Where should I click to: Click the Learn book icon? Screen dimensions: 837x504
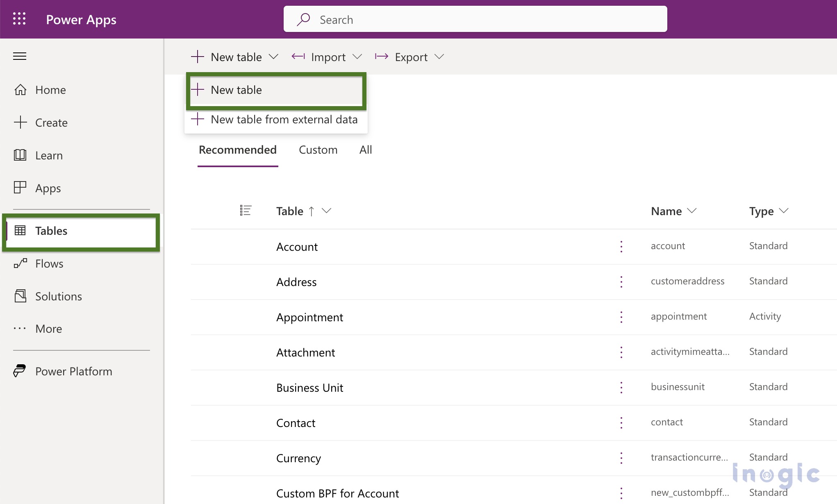(20, 155)
